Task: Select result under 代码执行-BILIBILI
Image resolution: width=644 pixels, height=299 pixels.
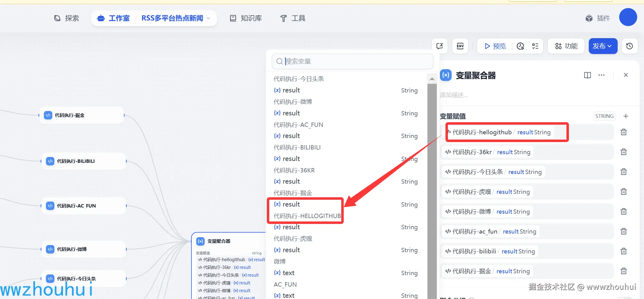Action: click(x=346, y=159)
